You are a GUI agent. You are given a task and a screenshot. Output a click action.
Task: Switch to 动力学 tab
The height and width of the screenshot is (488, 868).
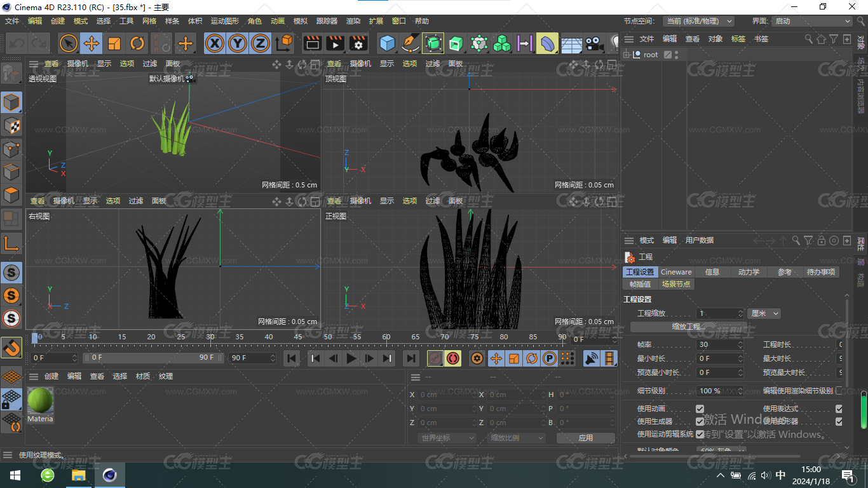point(749,272)
